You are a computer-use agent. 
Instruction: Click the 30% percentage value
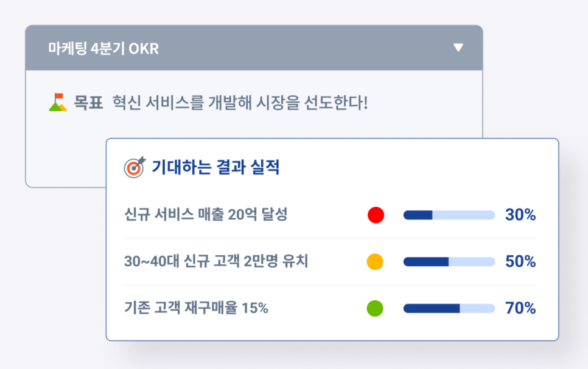tap(520, 215)
